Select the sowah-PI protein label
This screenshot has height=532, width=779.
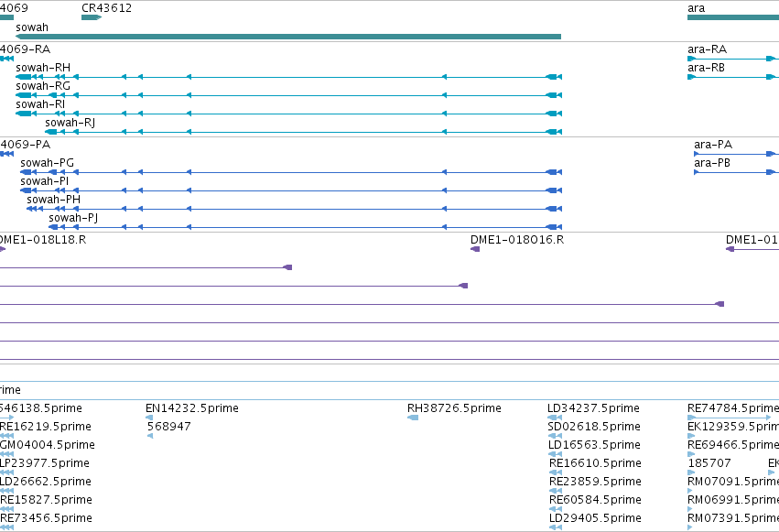[x=44, y=181]
